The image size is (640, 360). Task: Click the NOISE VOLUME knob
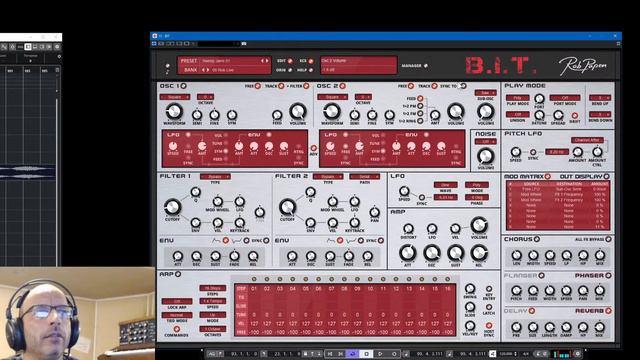coord(485,156)
